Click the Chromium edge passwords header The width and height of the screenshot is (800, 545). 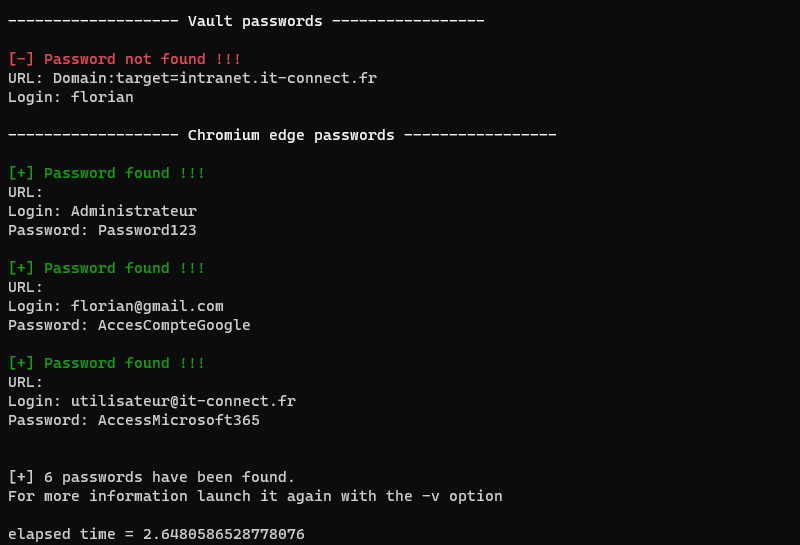tap(291, 135)
